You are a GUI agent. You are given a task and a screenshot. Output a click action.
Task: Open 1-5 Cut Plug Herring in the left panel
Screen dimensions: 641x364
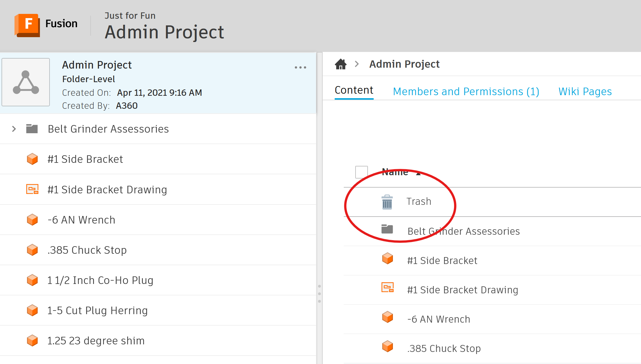pyautogui.click(x=97, y=311)
